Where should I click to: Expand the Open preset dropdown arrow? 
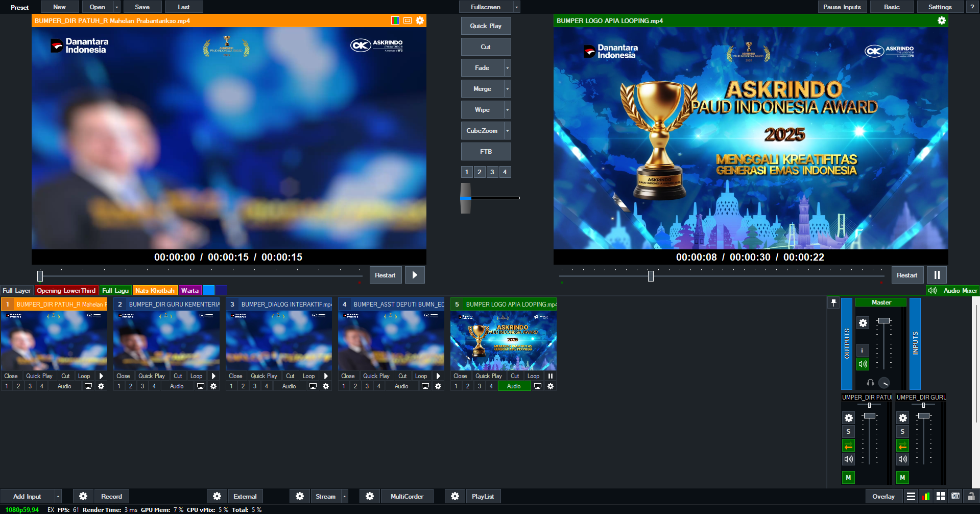tap(117, 7)
